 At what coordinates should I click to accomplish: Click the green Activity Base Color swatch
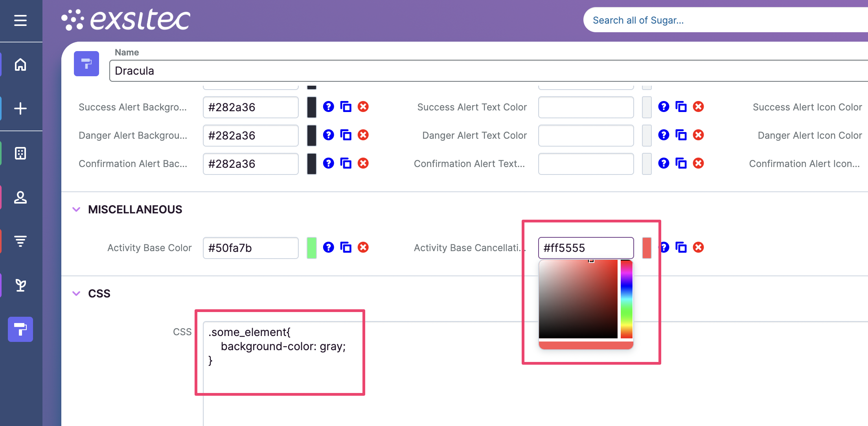311,248
